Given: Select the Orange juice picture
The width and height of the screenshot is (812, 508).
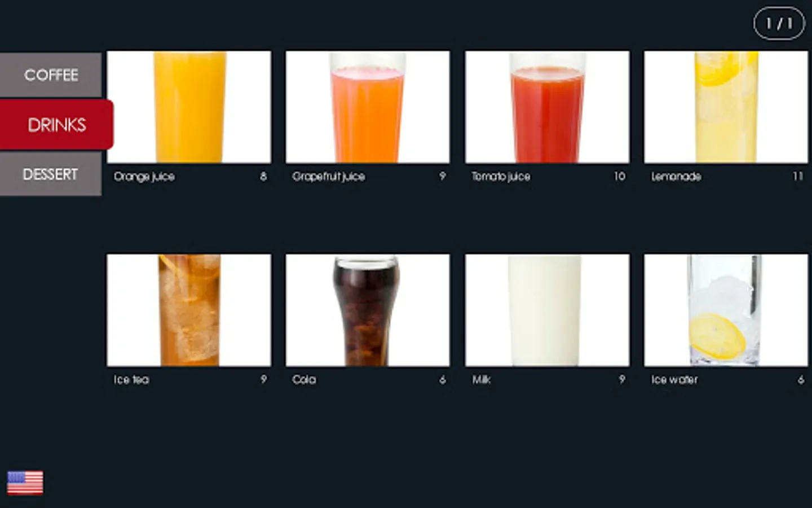Looking at the screenshot, I should [x=189, y=107].
